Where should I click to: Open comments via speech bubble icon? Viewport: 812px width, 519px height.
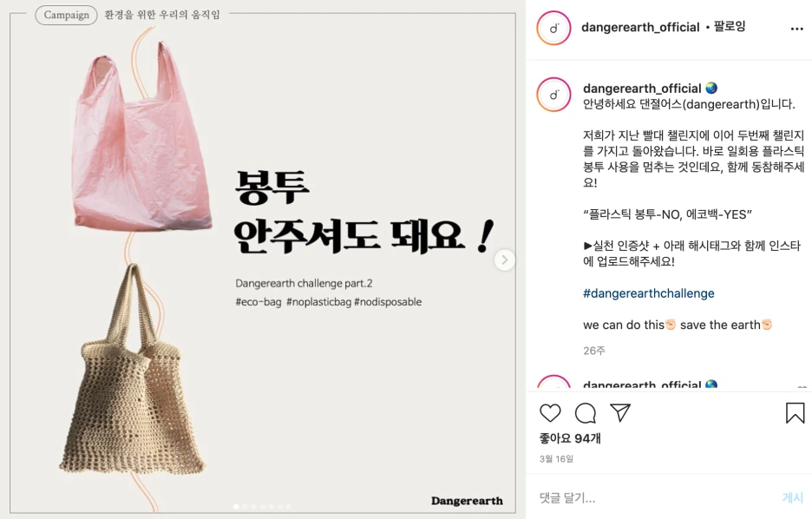click(x=586, y=413)
